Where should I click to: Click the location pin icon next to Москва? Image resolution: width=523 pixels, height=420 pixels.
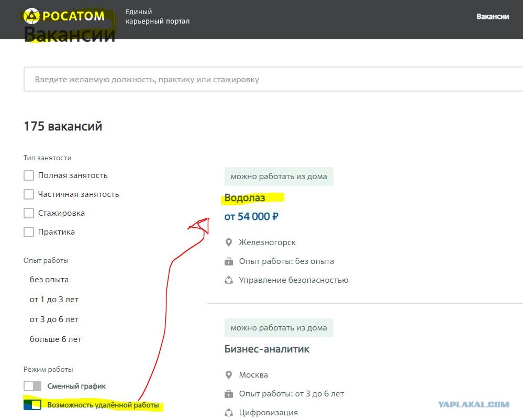pyautogui.click(x=229, y=375)
